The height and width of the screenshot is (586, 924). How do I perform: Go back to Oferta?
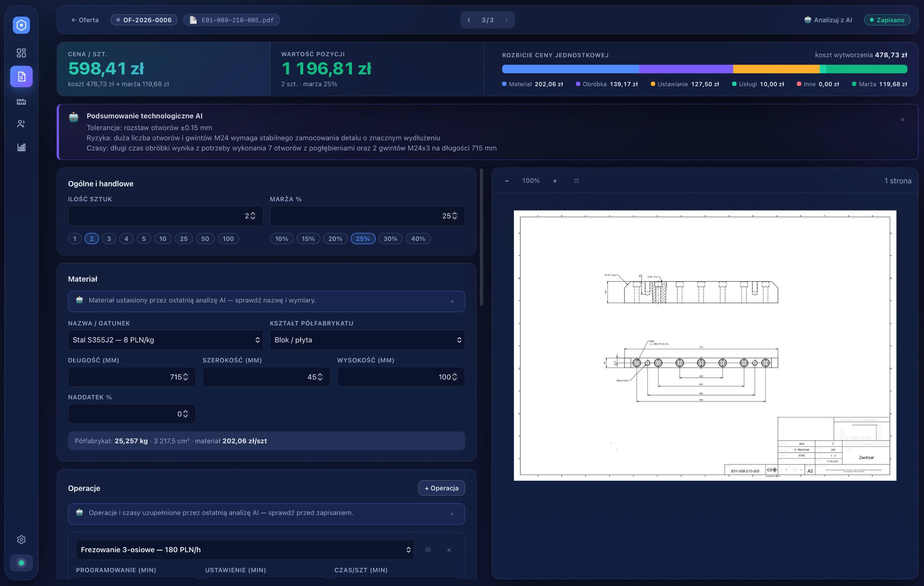point(85,20)
